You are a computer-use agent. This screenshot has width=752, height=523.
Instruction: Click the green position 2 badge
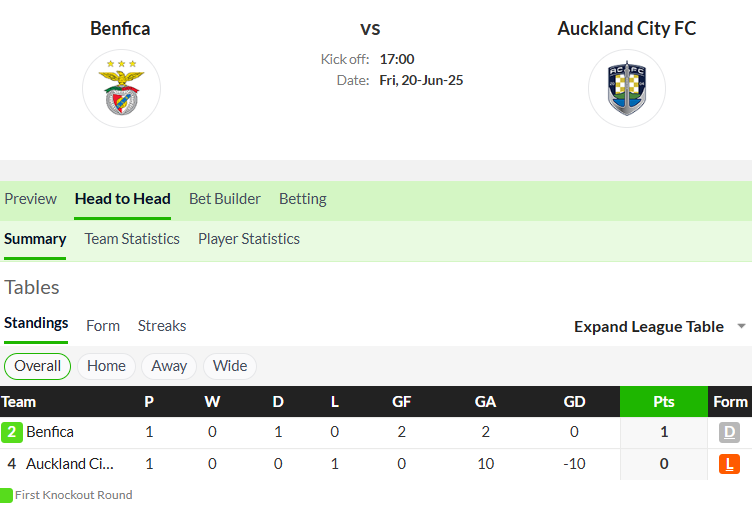click(12, 432)
